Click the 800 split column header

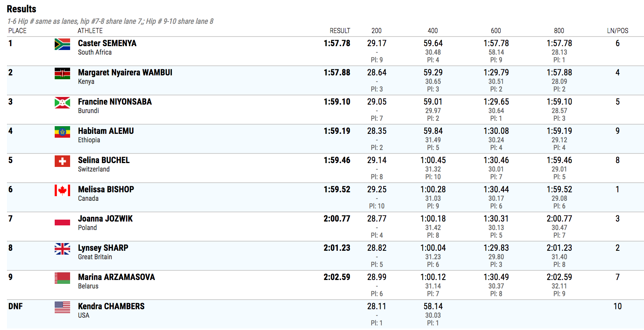(x=559, y=31)
